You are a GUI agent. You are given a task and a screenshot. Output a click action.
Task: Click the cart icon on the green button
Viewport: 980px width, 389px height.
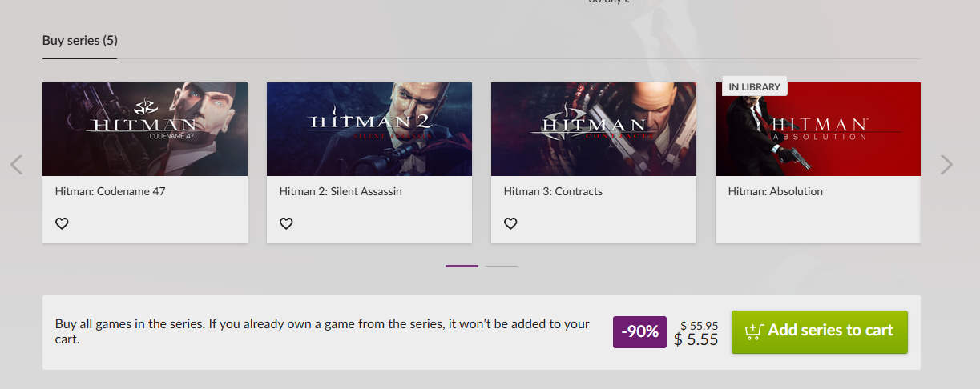coord(753,331)
